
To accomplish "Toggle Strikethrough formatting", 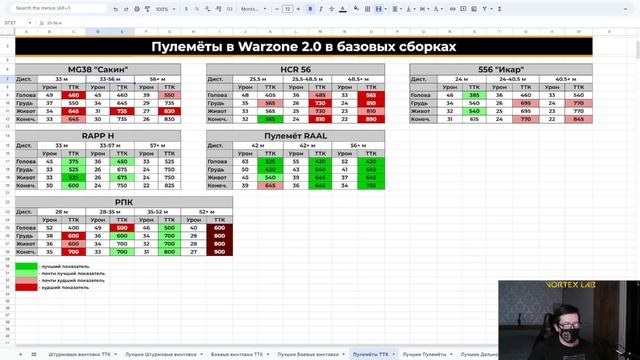I will coord(331,9).
